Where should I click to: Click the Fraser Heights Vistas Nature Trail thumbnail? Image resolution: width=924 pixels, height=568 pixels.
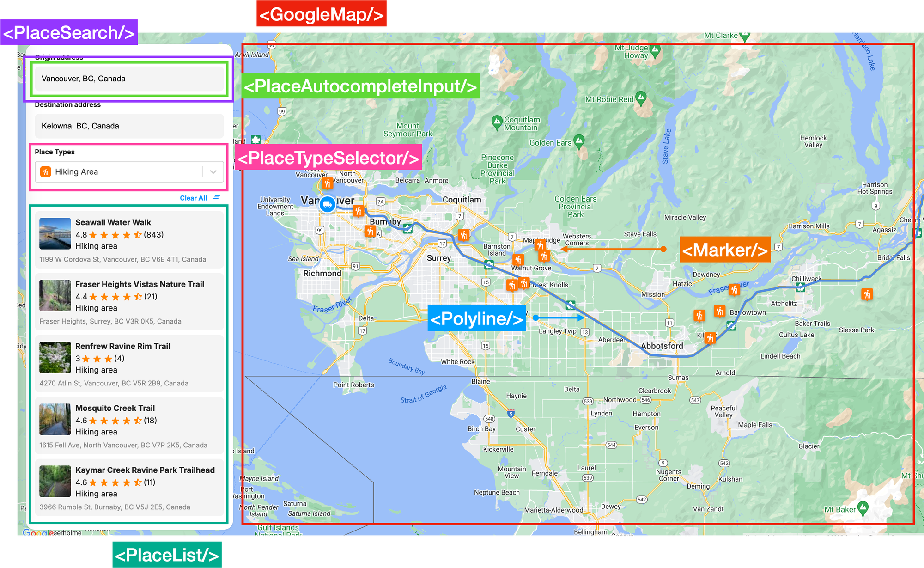(x=55, y=296)
